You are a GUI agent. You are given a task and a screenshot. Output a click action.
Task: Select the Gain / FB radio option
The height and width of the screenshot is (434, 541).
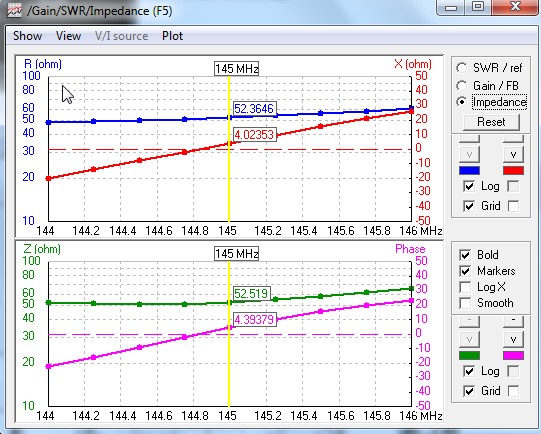(x=462, y=85)
